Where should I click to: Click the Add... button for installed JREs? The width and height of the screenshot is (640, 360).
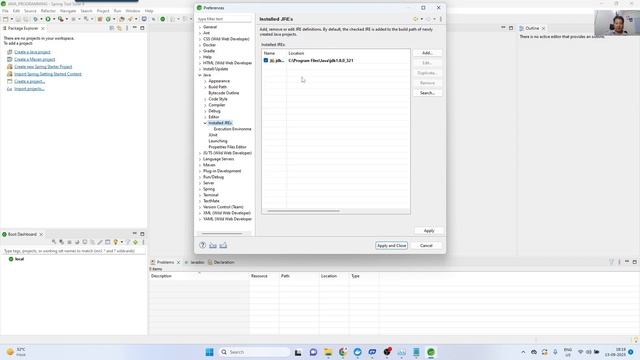pos(427,53)
